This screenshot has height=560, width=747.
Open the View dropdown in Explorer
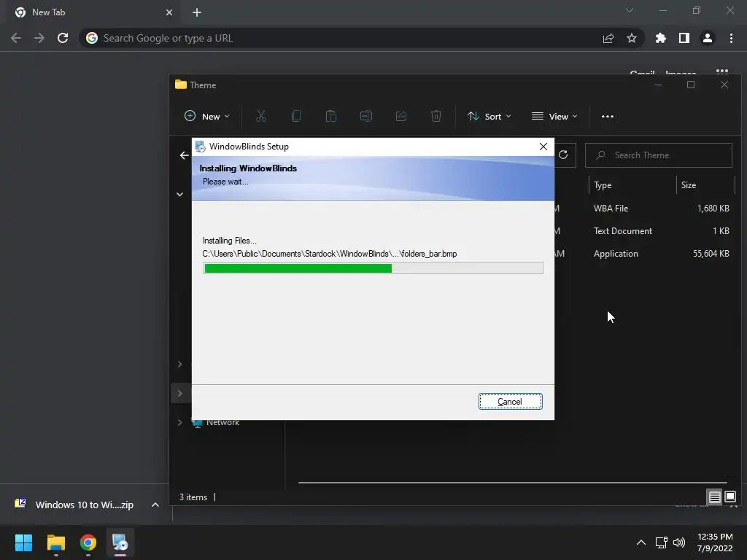coord(554,116)
